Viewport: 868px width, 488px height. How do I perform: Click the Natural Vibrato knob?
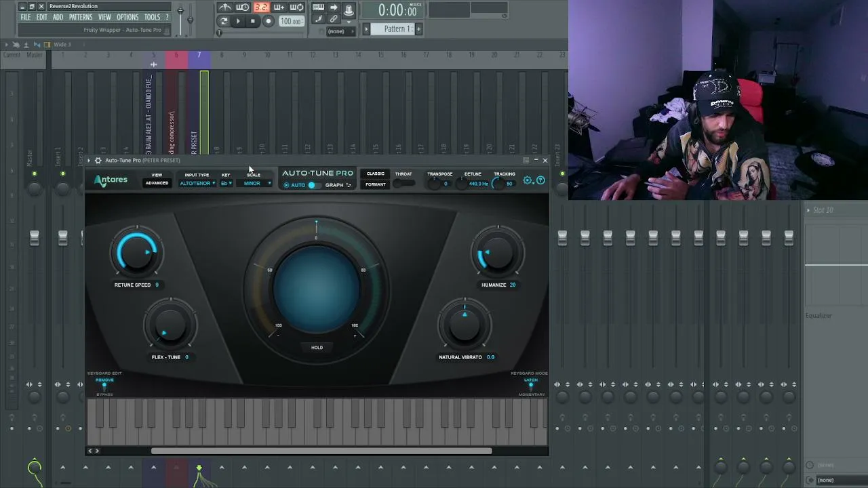tap(465, 325)
